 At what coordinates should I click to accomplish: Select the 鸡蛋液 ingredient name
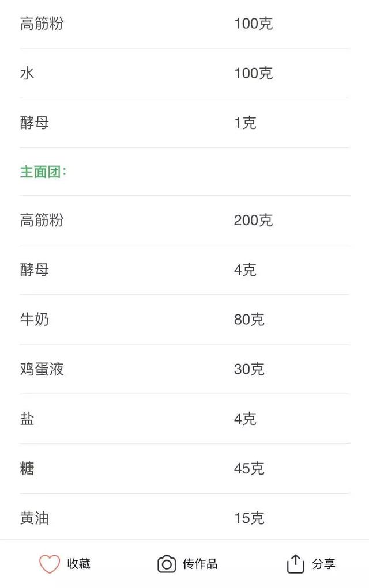click(x=42, y=369)
